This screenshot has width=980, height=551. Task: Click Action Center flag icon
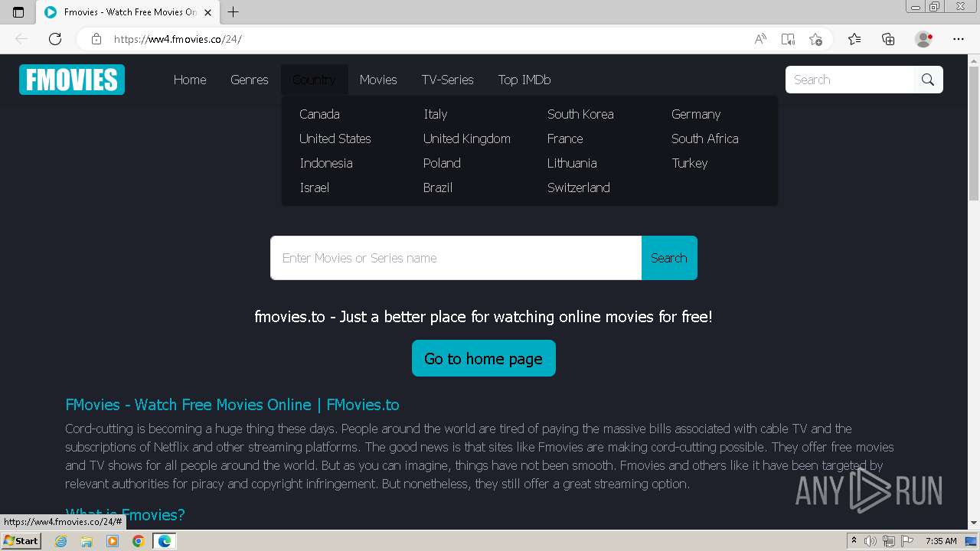(907, 541)
